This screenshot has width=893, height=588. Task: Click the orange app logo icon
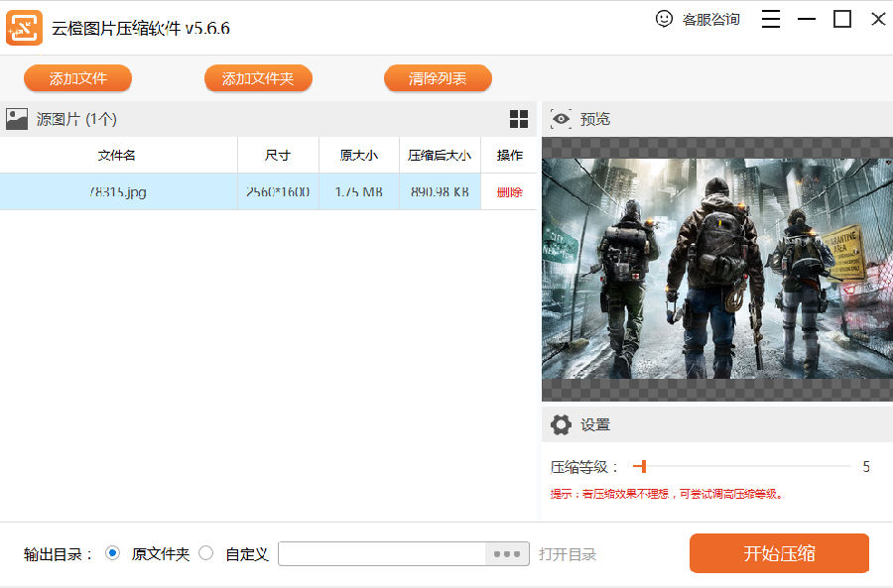[x=24, y=28]
